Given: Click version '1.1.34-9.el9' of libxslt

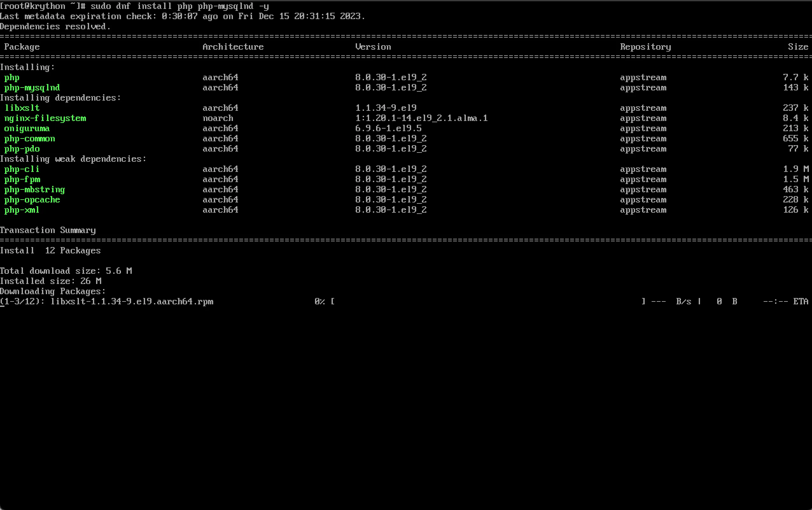Looking at the screenshot, I should click(386, 108).
